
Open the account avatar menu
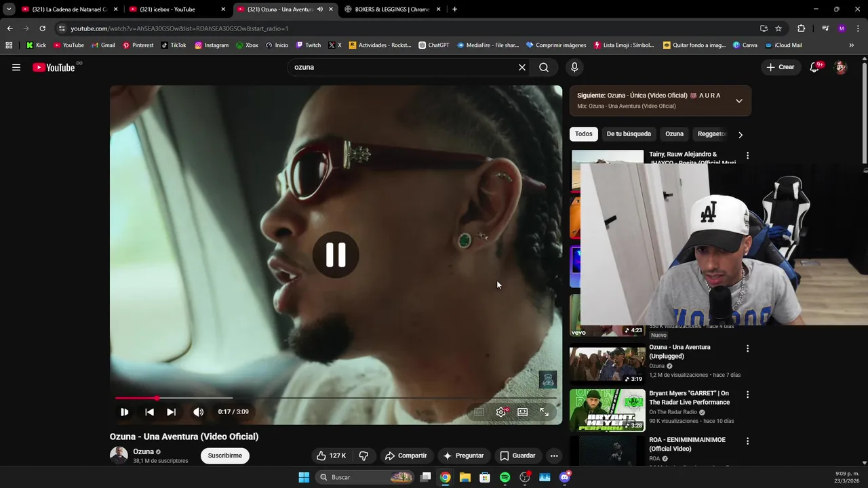coord(841,67)
